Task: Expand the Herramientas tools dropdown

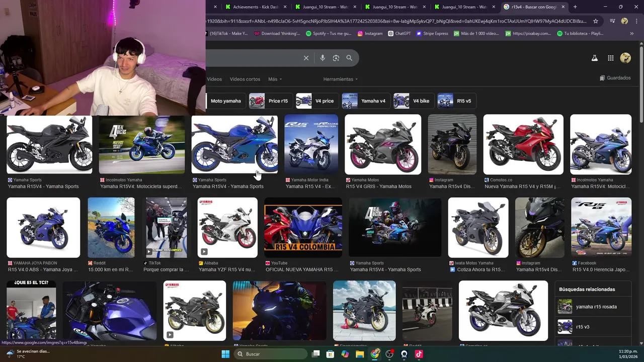Action: pyautogui.click(x=341, y=79)
